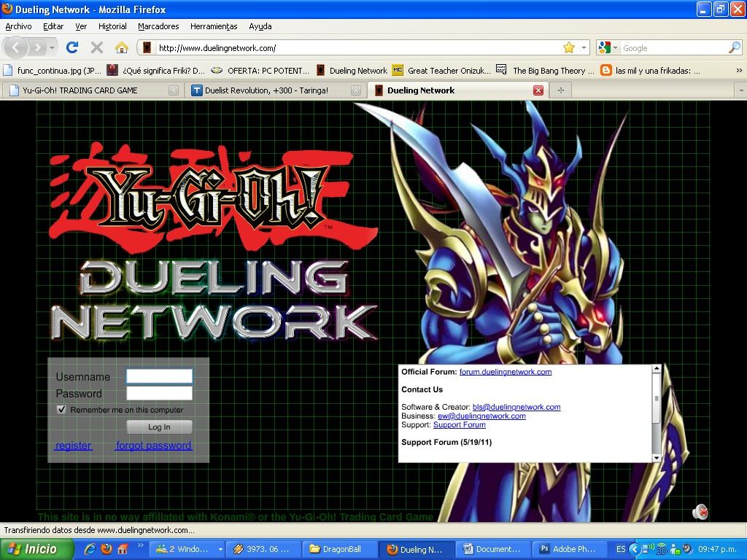Open the webcam tray icon
Image resolution: width=747 pixels, height=560 pixels.
tap(687, 549)
